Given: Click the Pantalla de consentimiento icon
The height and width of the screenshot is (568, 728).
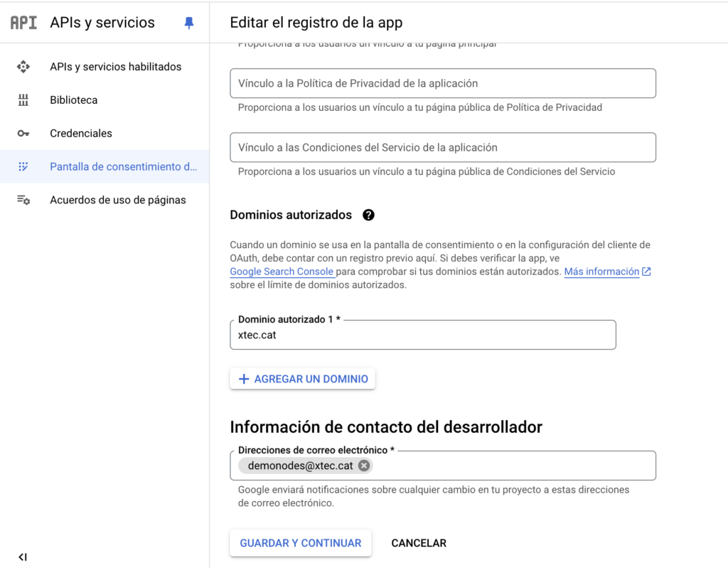Looking at the screenshot, I should [x=23, y=167].
